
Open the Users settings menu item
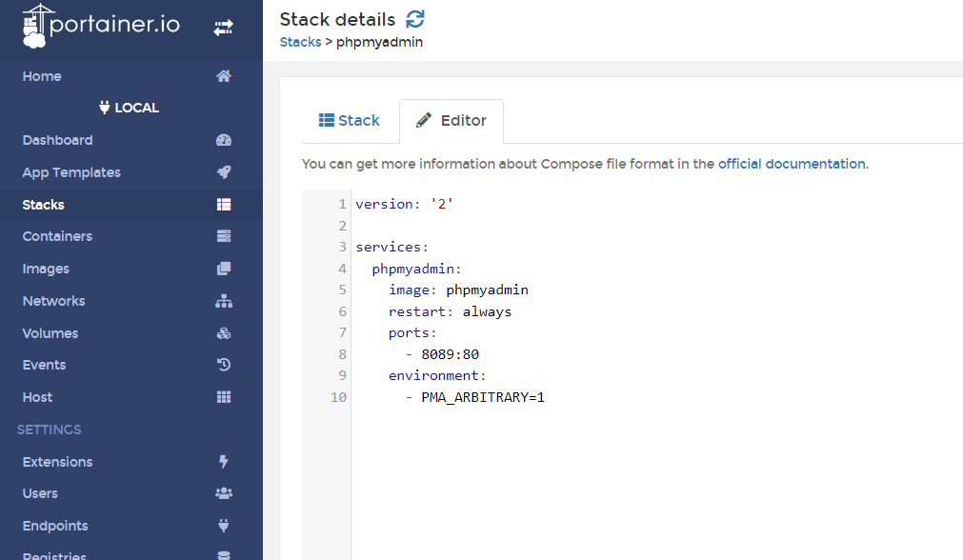40,493
